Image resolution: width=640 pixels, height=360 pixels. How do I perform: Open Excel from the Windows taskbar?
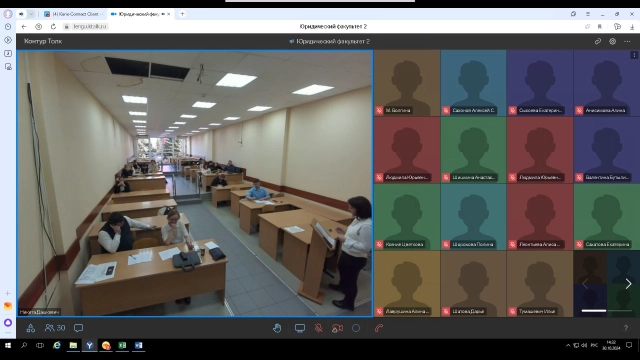[122, 345]
